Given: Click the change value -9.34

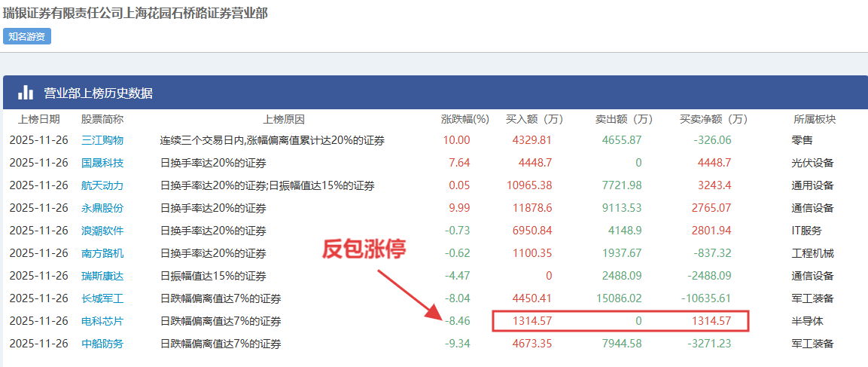Looking at the screenshot, I should pos(458,344).
